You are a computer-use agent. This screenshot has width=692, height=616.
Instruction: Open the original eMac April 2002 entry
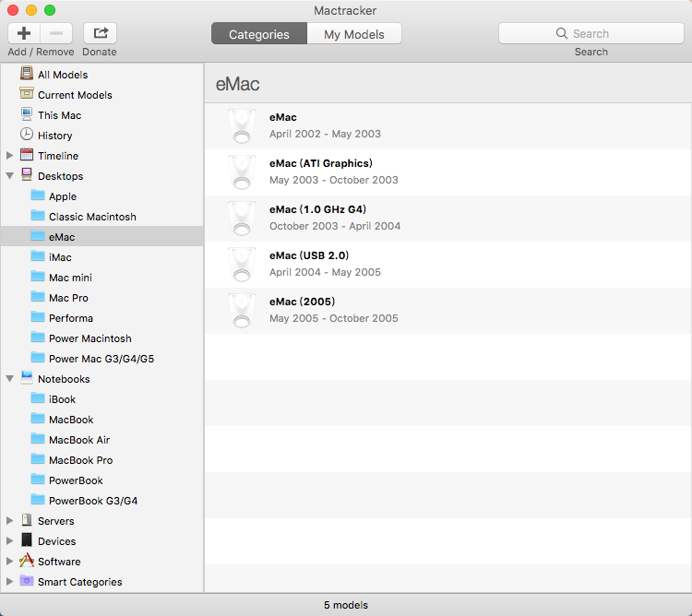click(x=447, y=126)
